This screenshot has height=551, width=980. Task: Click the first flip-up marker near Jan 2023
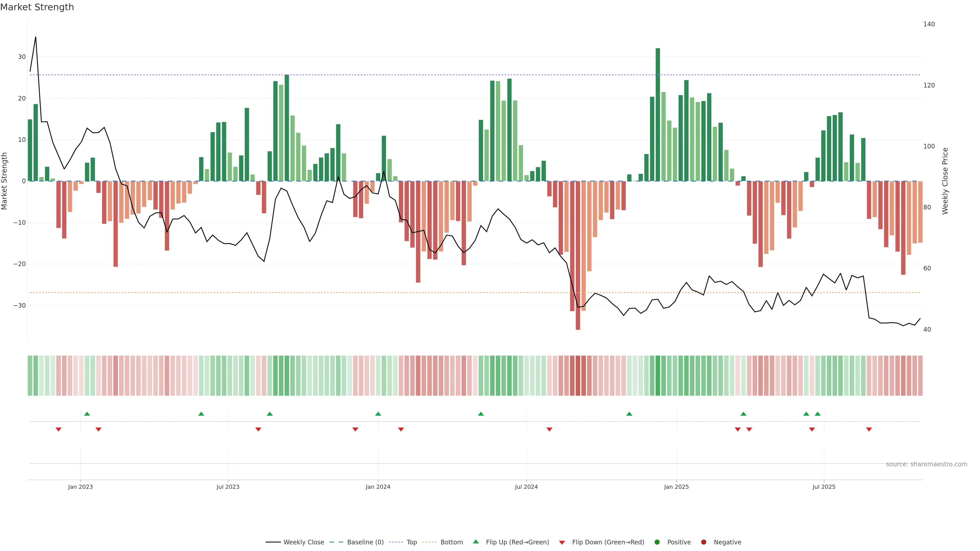tap(87, 414)
